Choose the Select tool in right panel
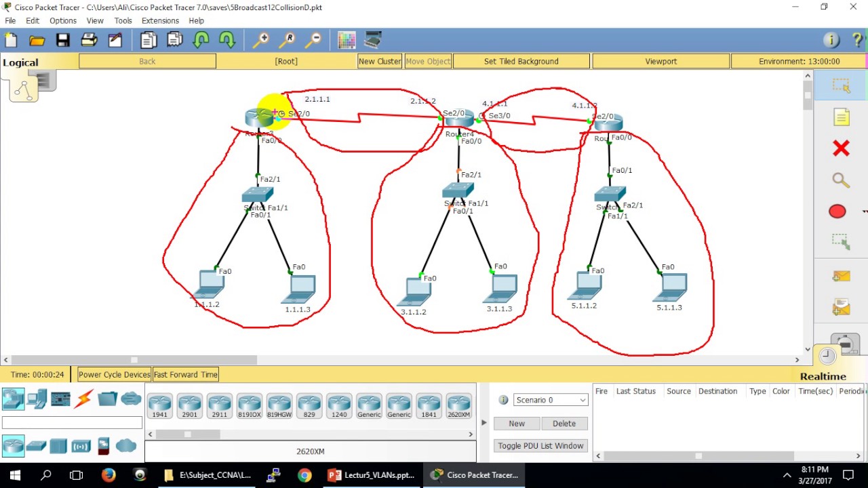 coord(841,86)
